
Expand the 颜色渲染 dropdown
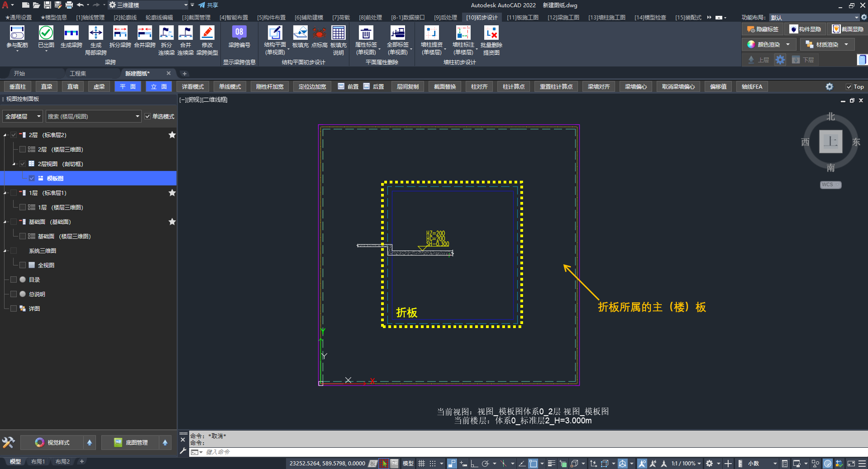click(788, 44)
